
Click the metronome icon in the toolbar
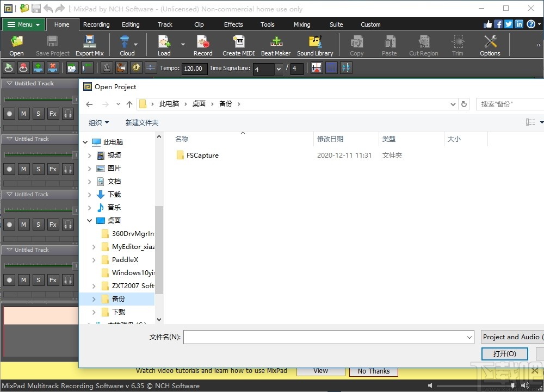tap(107, 67)
